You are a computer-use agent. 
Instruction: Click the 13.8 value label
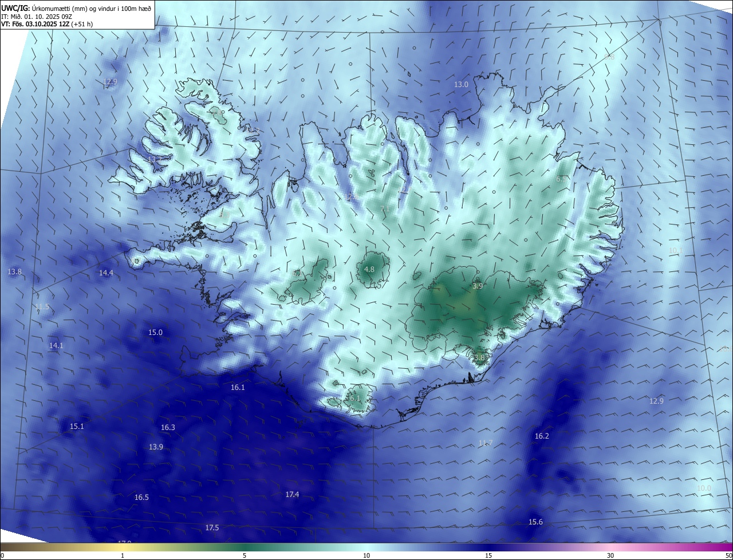(15, 271)
